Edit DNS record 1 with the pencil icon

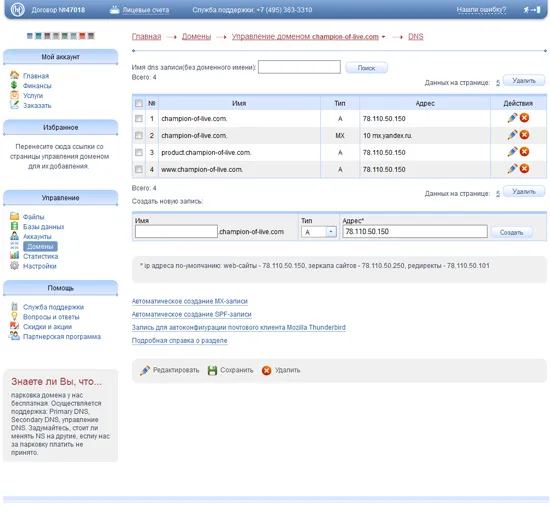(x=512, y=118)
